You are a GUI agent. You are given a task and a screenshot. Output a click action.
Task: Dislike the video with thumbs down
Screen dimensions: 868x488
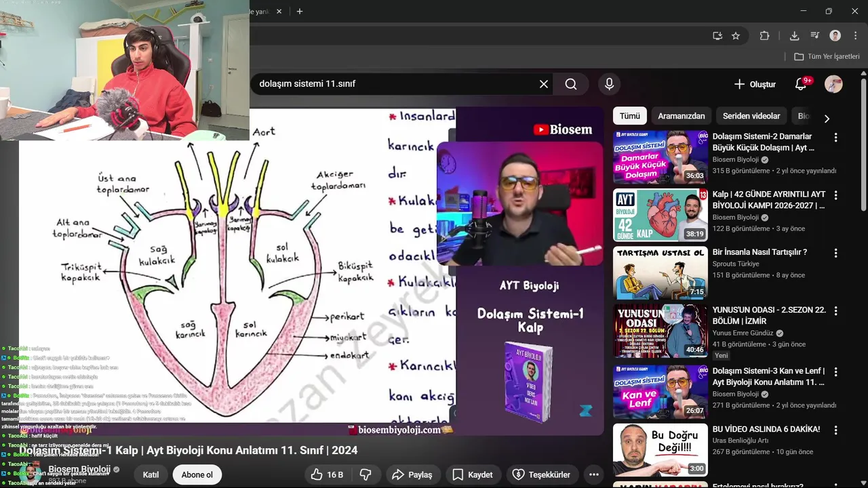coord(366,474)
